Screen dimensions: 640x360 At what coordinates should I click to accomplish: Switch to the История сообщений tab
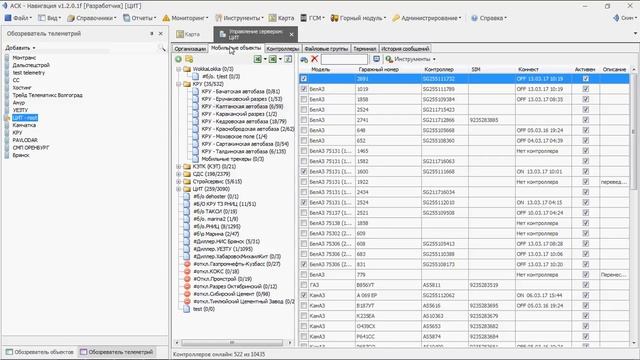tap(405, 49)
